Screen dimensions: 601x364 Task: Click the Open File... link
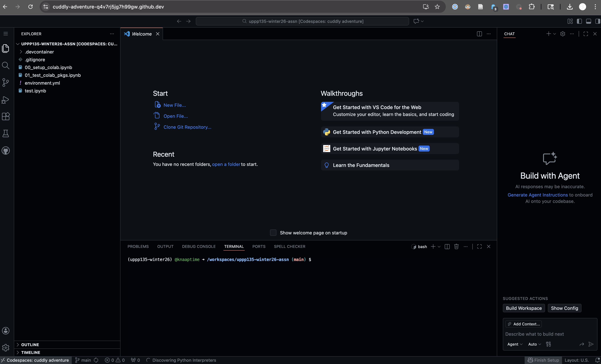(176, 116)
